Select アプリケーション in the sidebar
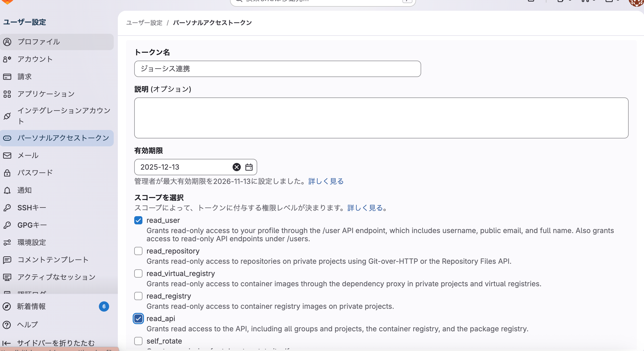The width and height of the screenshot is (644, 351). [46, 94]
